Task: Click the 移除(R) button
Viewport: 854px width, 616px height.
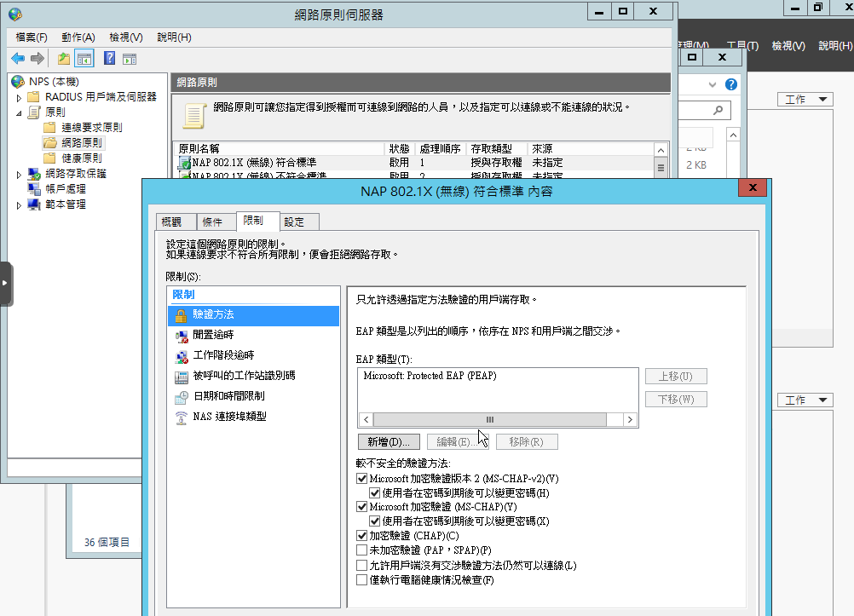Action: click(x=527, y=441)
